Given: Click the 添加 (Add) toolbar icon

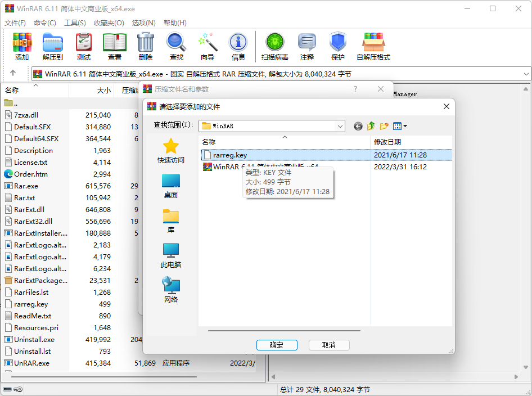Looking at the screenshot, I should (x=22, y=46).
